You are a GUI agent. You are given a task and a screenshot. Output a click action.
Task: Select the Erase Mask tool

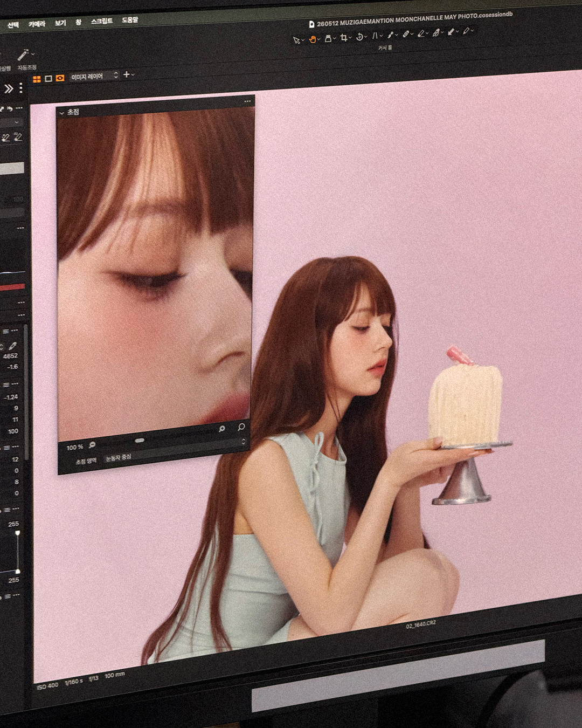tap(421, 34)
